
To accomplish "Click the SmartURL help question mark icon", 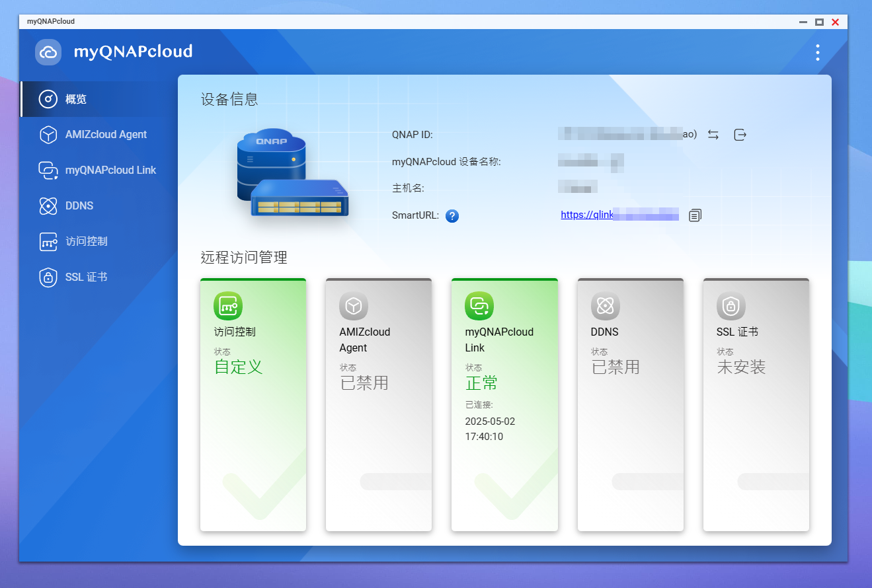I will pyautogui.click(x=452, y=215).
